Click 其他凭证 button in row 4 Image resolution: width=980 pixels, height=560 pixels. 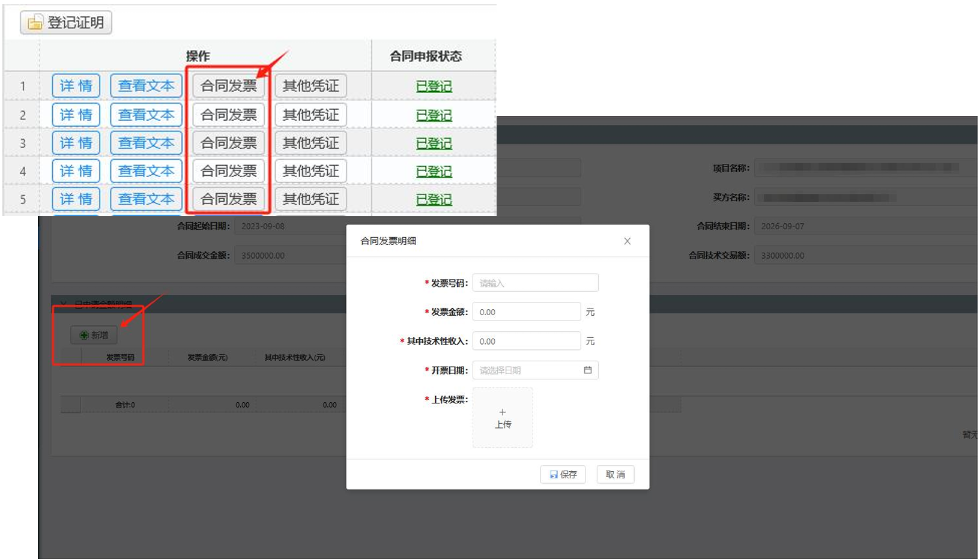pos(310,171)
